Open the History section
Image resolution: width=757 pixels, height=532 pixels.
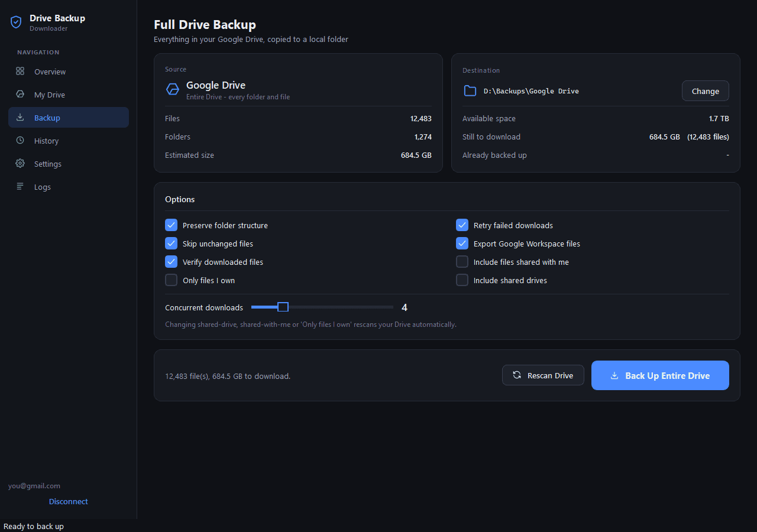click(69, 141)
